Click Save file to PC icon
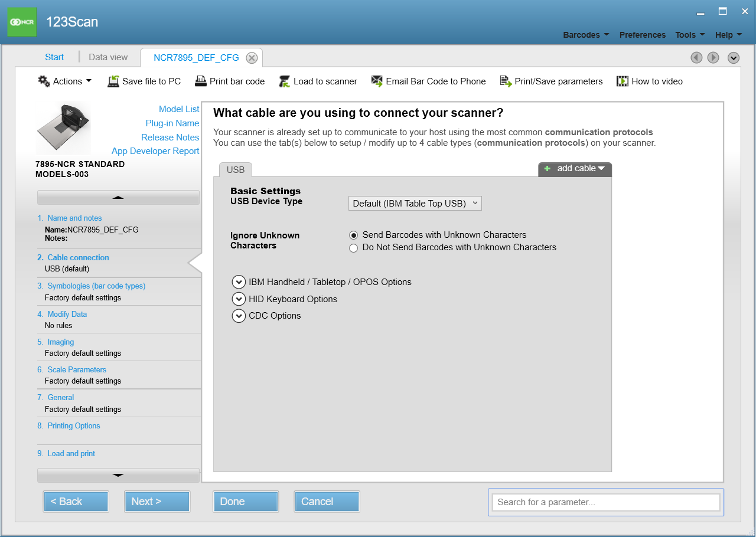The image size is (756, 537). click(x=113, y=81)
